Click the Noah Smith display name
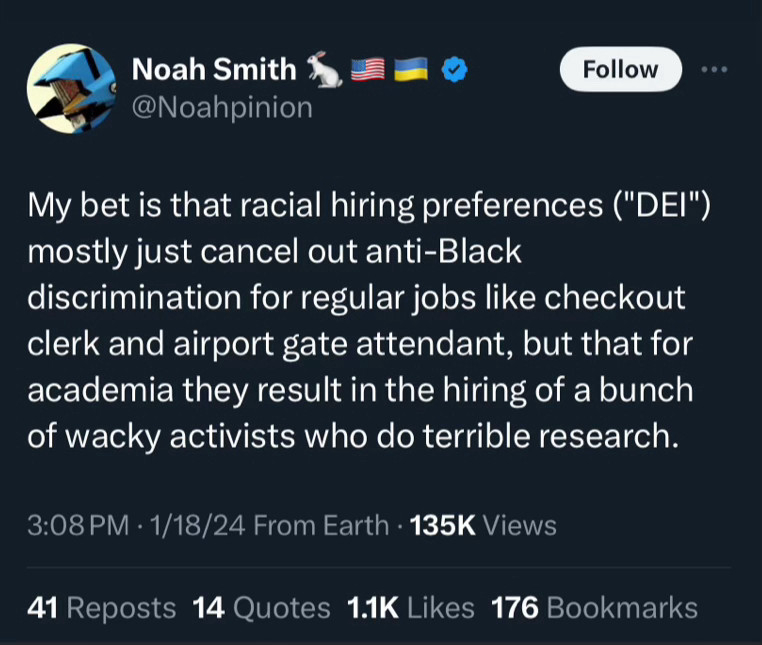 point(214,69)
